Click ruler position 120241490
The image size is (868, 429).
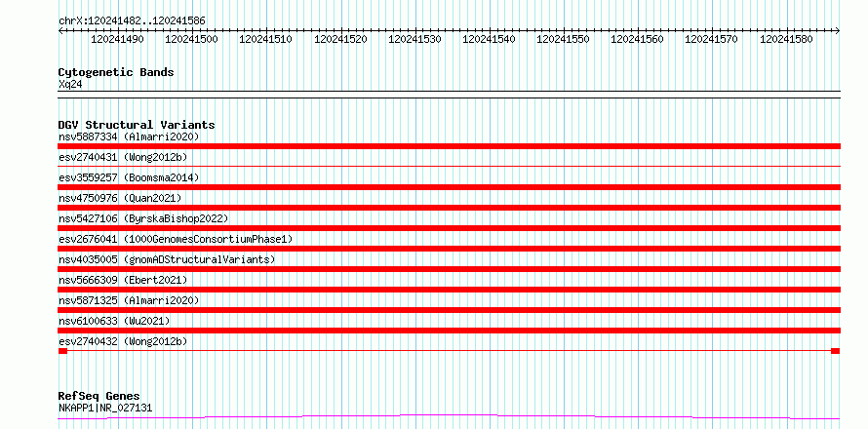[x=117, y=40]
